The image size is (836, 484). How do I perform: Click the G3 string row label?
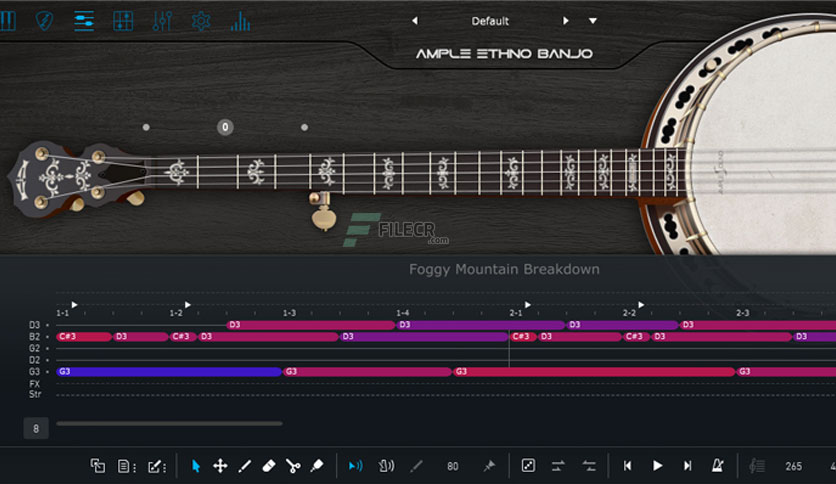point(35,372)
